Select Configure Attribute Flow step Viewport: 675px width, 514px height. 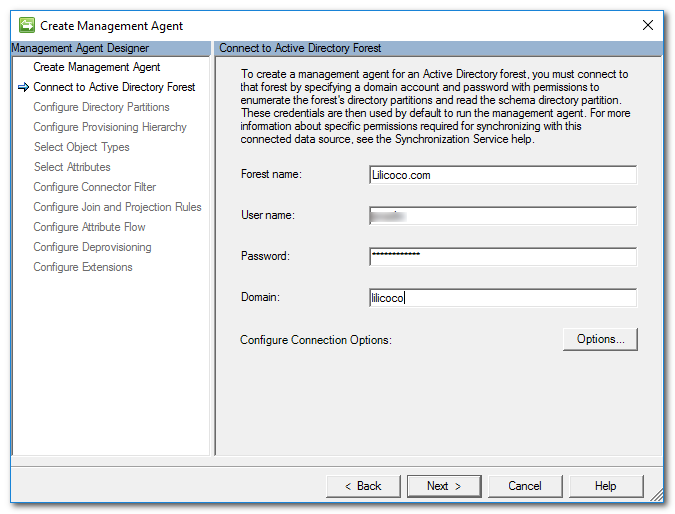pos(90,227)
